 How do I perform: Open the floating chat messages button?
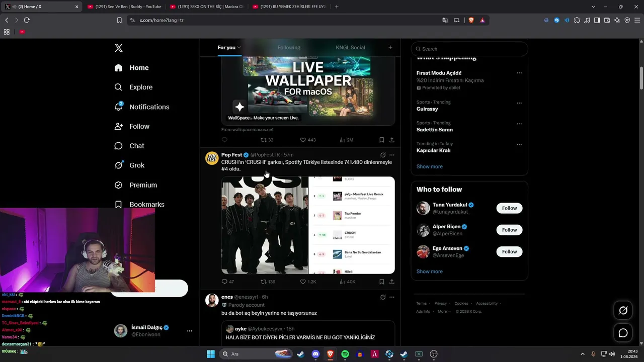pos(623,333)
